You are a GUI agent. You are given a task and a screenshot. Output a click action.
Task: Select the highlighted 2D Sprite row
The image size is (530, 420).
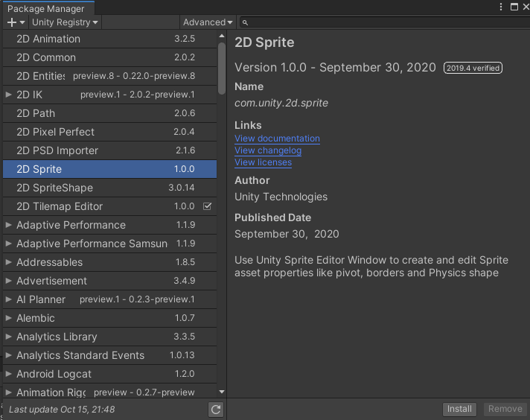[x=110, y=169]
